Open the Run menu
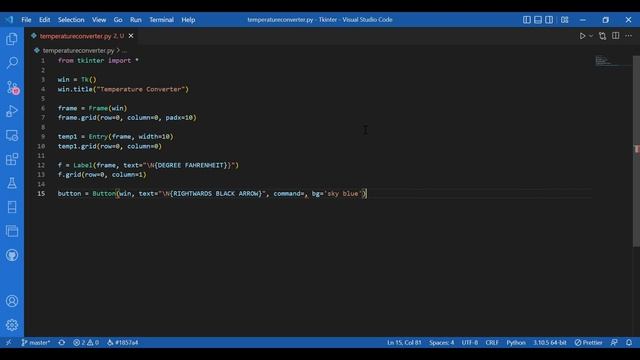The height and width of the screenshot is (360, 640). click(x=136, y=20)
